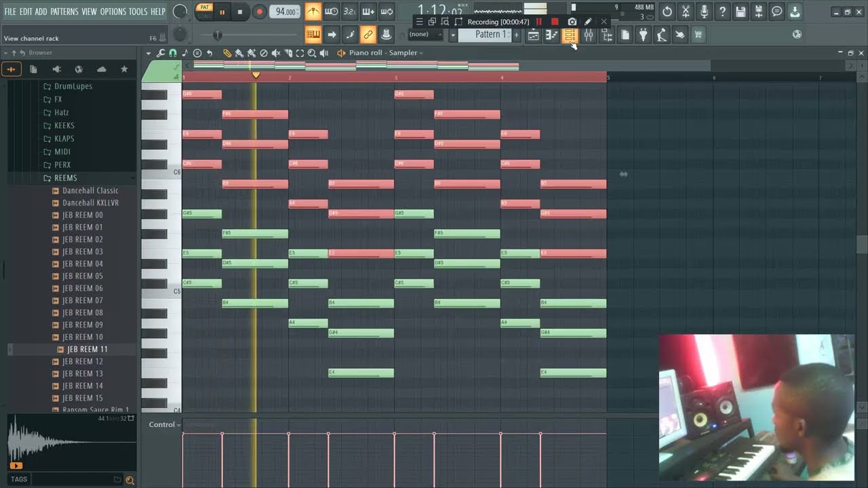Open the TOOLS menu
This screenshot has width=868, height=488.
138,12
